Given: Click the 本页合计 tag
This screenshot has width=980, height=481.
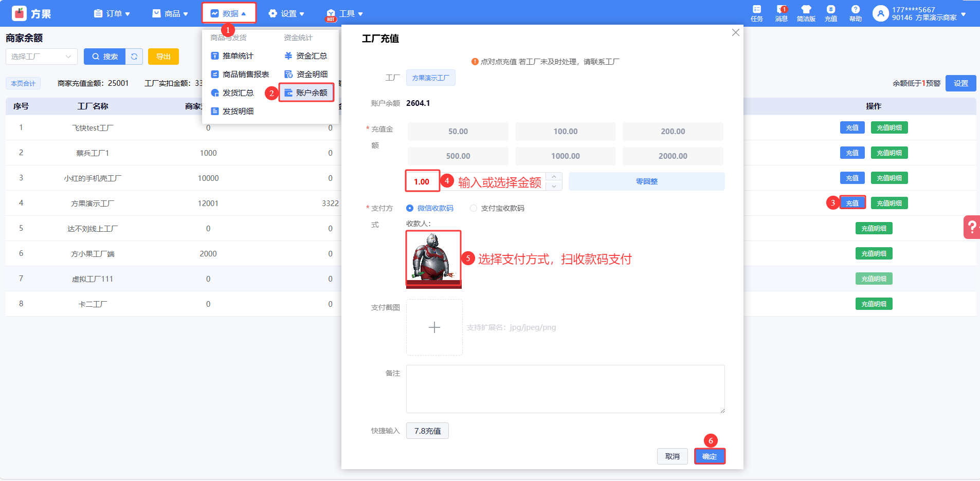Looking at the screenshot, I should 23,83.
